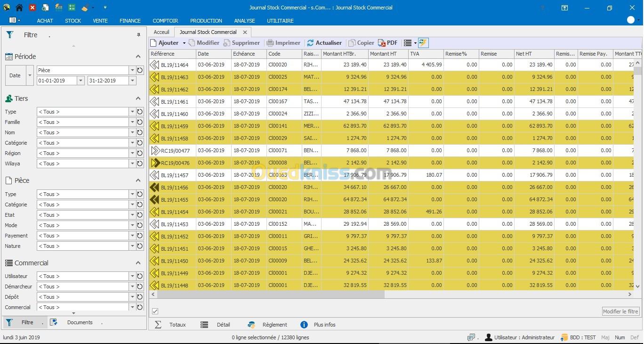Go to home via the house icon

coord(19,8)
